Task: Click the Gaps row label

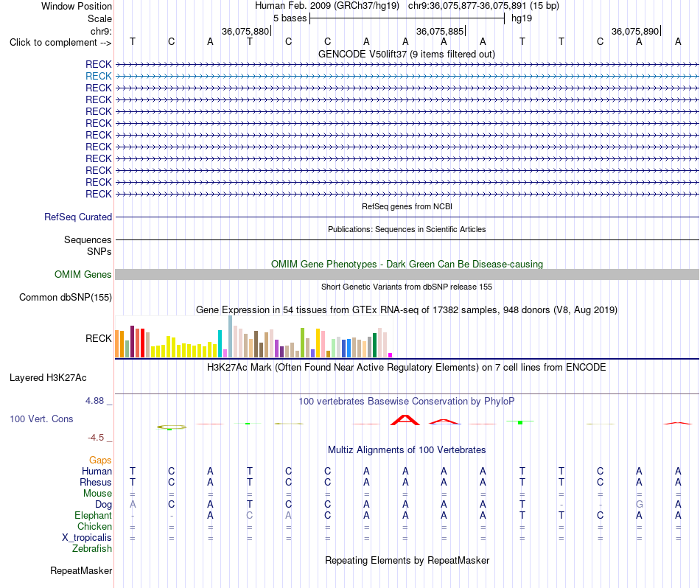Action: tap(100, 461)
